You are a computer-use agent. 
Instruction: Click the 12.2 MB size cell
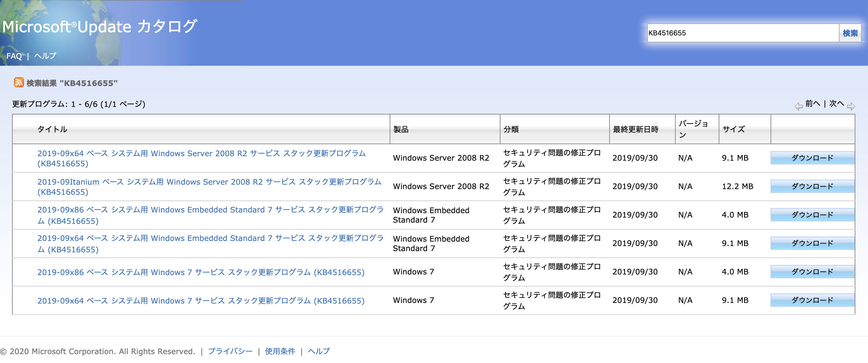(737, 186)
